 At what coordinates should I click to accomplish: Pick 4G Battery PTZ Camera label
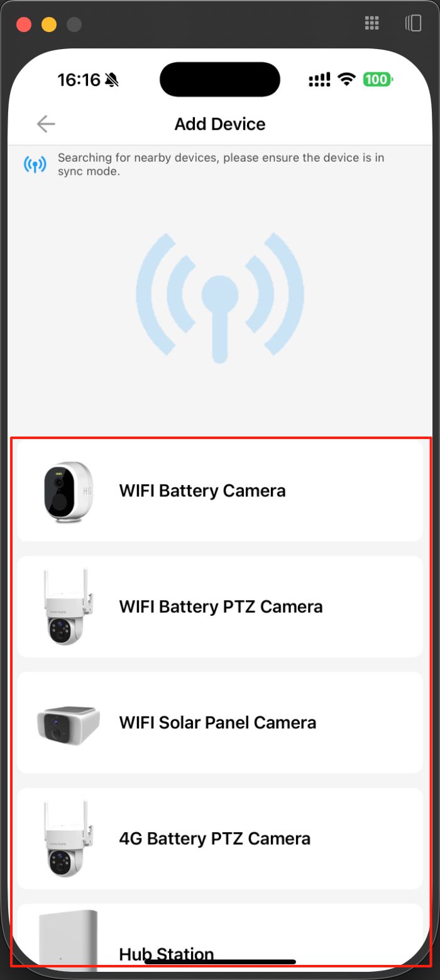pyautogui.click(x=214, y=838)
